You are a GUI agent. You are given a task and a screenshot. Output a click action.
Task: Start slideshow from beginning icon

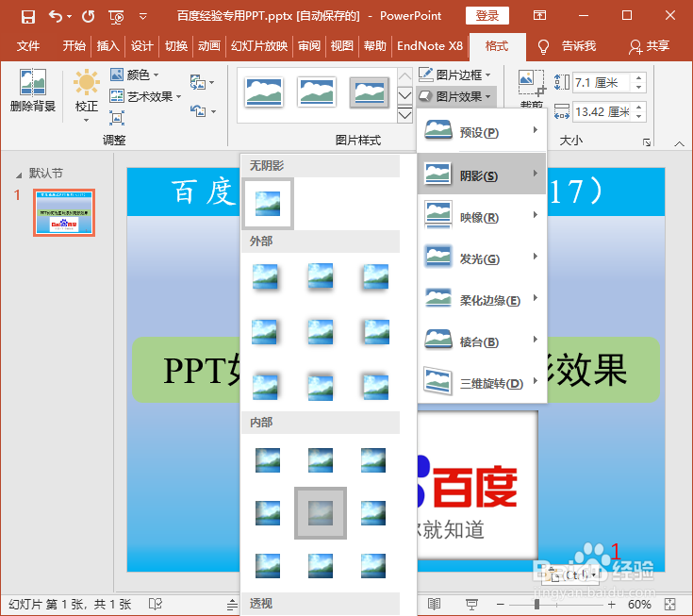(x=116, y=17)
